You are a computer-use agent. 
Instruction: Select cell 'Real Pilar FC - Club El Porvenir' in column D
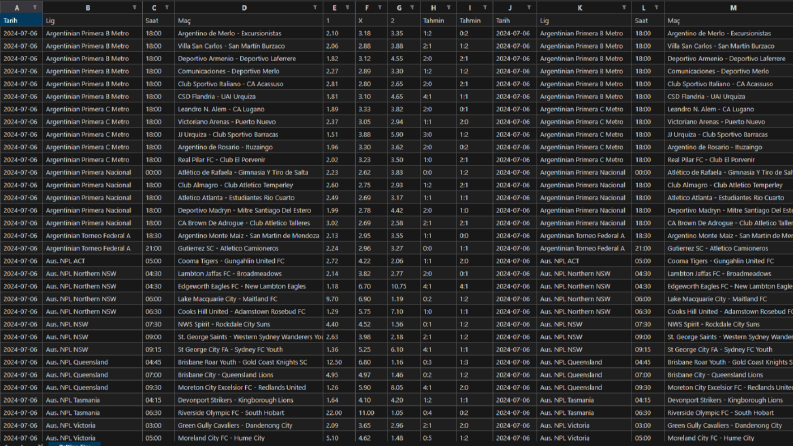[249, 160]
